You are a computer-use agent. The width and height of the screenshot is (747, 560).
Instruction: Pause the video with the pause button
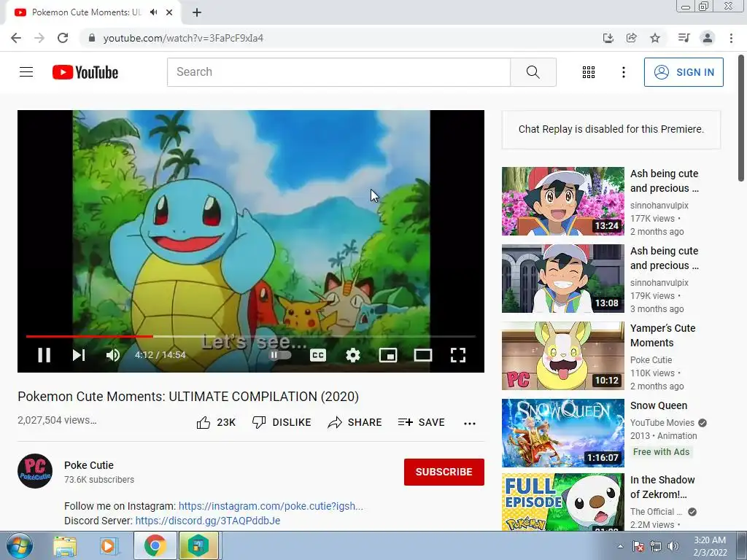44,355
